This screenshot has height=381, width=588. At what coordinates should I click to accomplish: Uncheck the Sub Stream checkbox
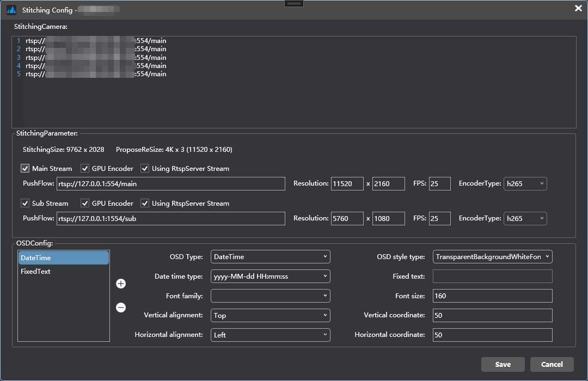point(25,203)
